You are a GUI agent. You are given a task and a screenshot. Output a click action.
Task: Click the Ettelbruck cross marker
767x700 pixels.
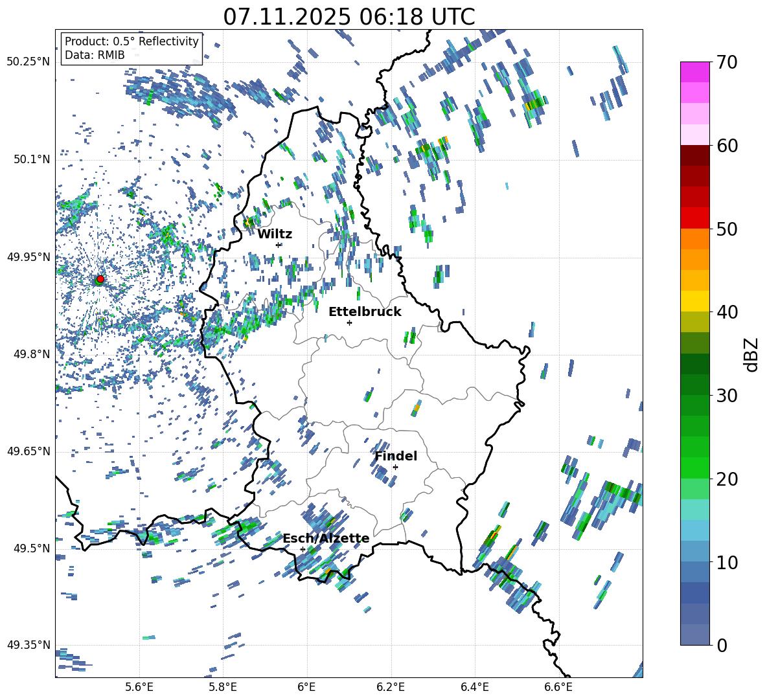(x=349, y=322)
